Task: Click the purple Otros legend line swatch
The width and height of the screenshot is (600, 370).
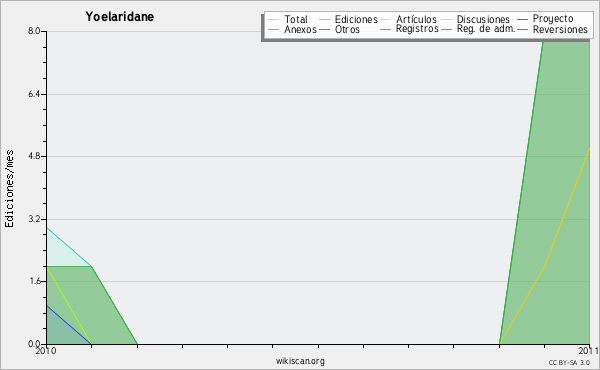Action: click(324, 29)
